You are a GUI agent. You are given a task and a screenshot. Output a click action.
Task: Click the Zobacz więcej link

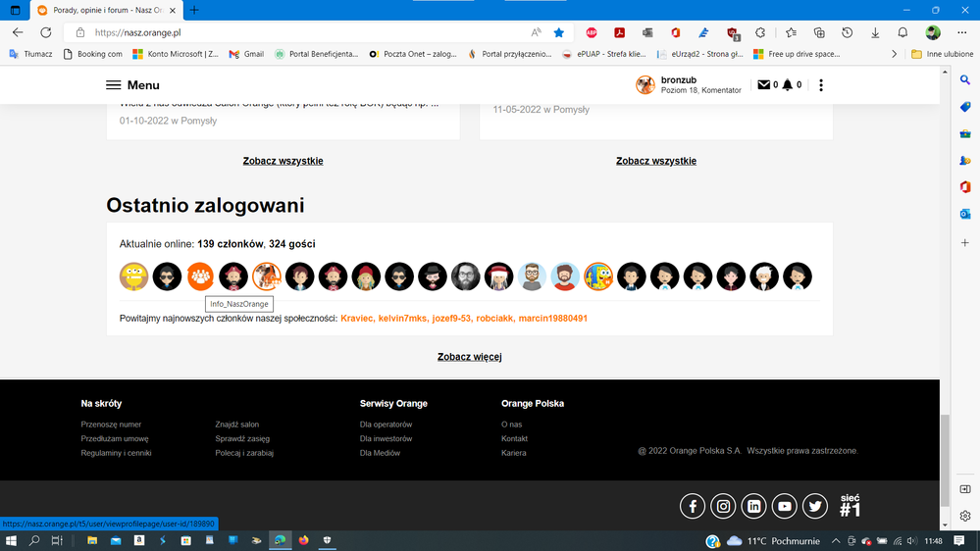point(469,357)
